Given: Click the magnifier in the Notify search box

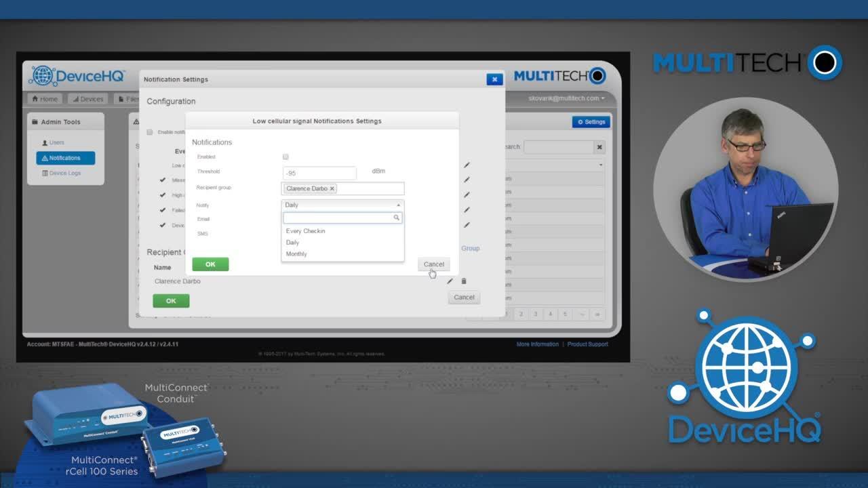Looking at the screenshot, I should (395, 217).
